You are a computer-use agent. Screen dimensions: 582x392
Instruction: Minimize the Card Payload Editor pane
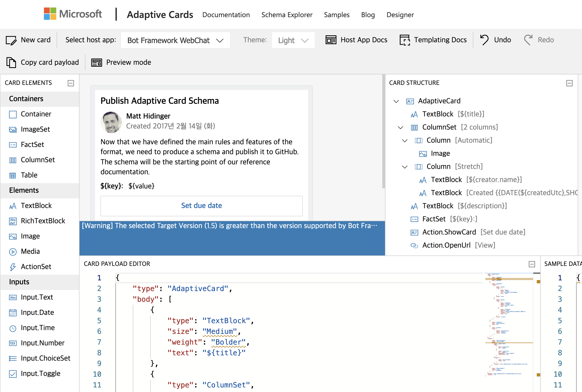point(532,264)
